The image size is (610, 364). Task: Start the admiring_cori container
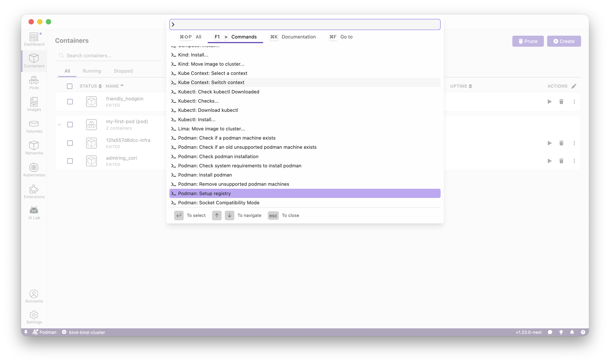point(549,161)
